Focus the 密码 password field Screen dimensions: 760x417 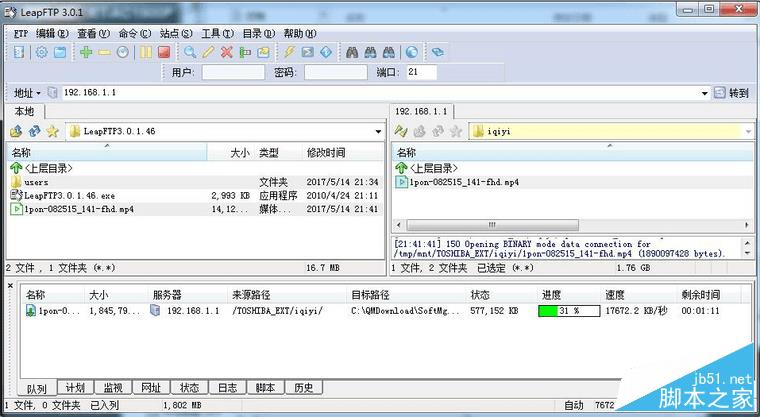[336, 73]
